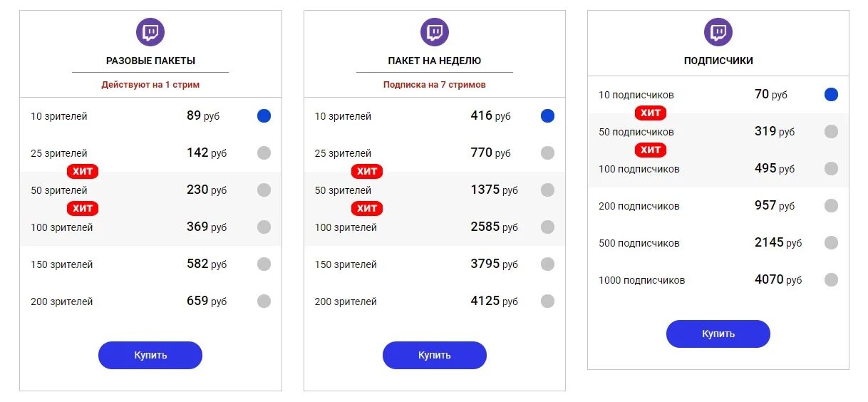The image size is (868, 402).
Task: Select 200 подписчиков for 957 руб
Action: coord(831,206)
